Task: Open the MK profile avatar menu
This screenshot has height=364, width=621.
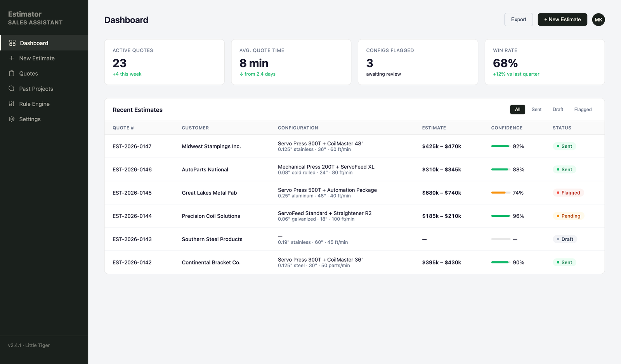Action: [x=598, y=19]
